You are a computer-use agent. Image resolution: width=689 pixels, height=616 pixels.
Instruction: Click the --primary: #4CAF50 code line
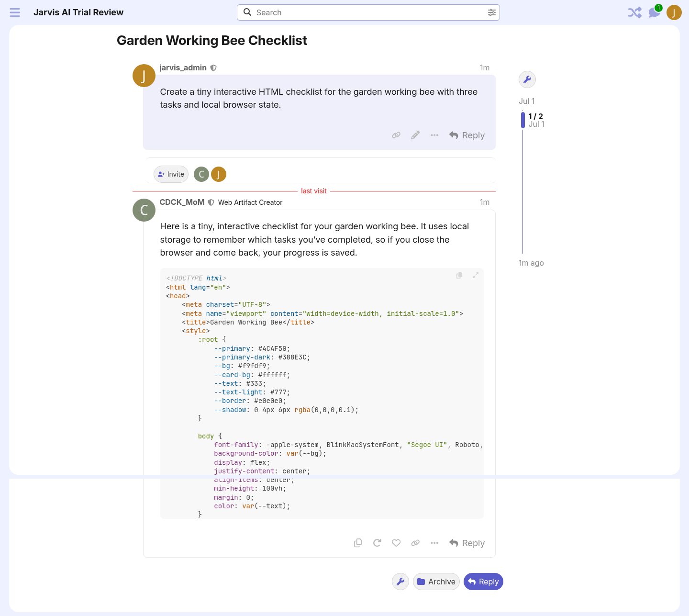[252, 348]
